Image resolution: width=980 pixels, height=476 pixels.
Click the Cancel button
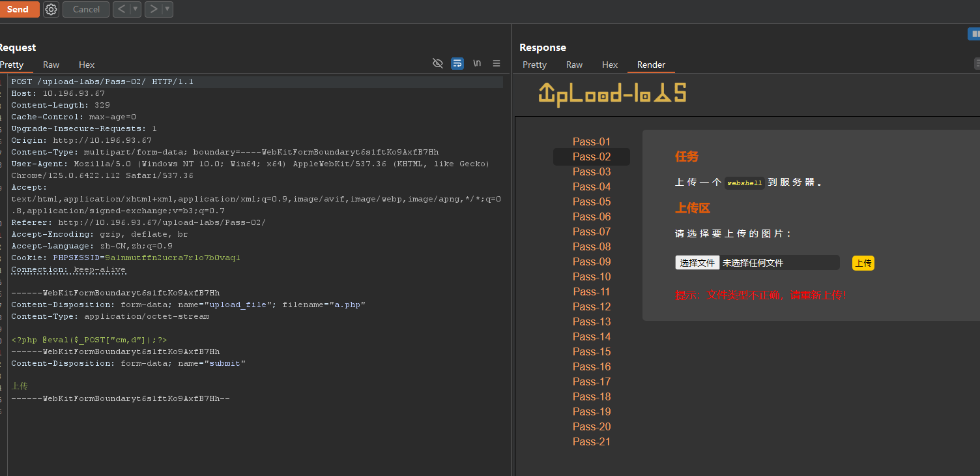click(86, 9)
